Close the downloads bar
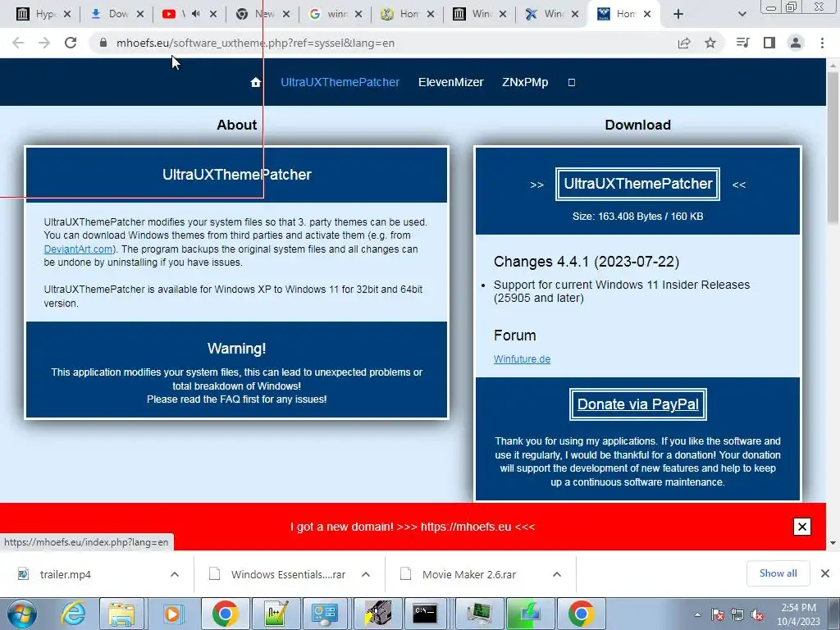The width and height of the screenshot is (840, 630). pyautogui.click(x=825, y=573)
